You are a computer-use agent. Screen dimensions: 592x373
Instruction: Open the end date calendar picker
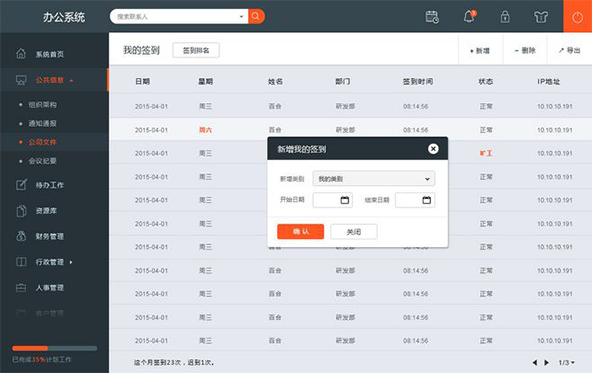click(x=426, y=200)
